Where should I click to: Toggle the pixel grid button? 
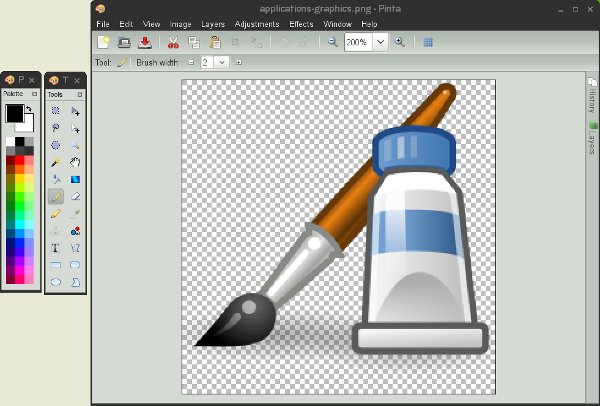pyautogui.click(x=428, y=42)
